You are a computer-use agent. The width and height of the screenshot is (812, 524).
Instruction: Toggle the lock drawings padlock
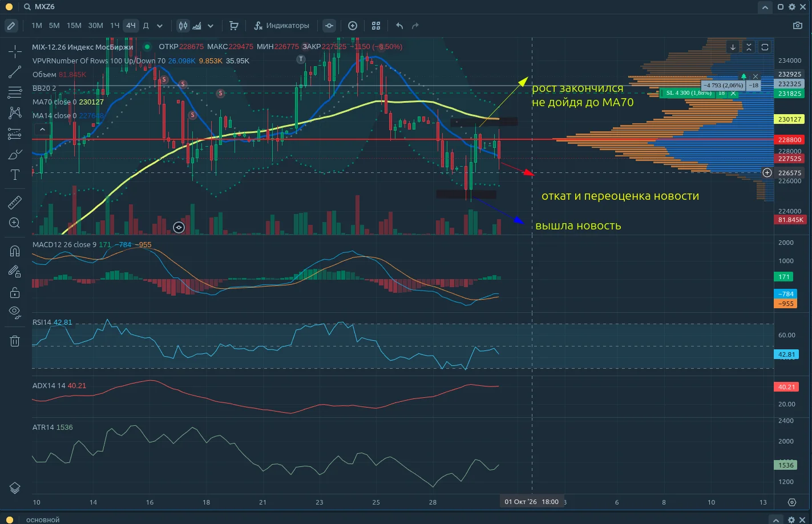(15, 293)
